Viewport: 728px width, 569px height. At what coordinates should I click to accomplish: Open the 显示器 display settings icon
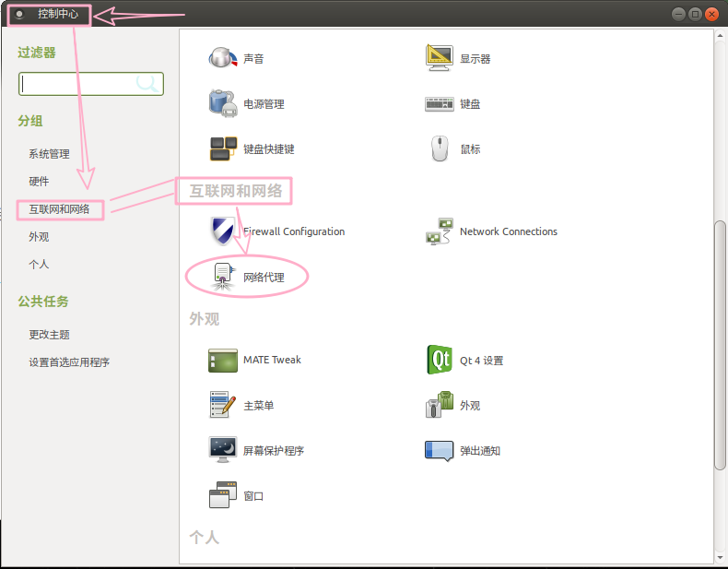[440, 58]
